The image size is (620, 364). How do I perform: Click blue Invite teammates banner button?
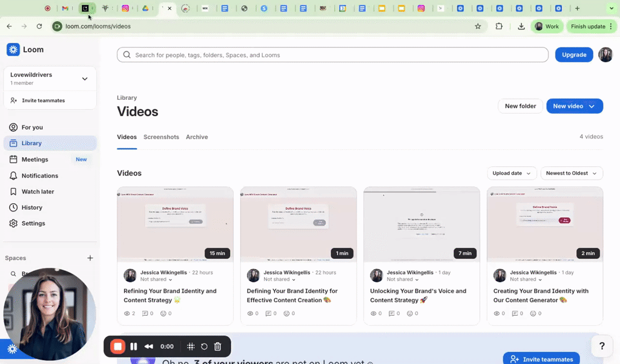coord(541,359)
